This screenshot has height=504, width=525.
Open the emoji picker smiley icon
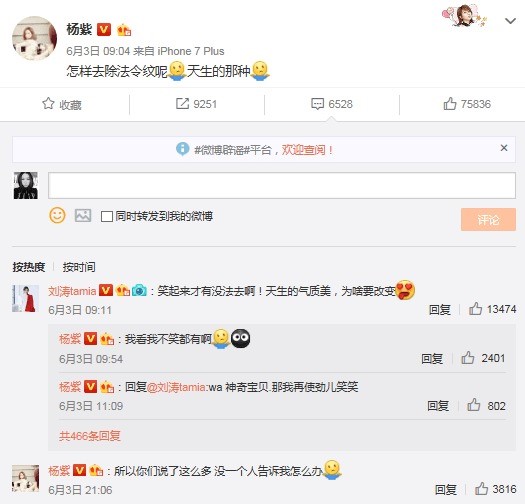click(x=57, y=215)
